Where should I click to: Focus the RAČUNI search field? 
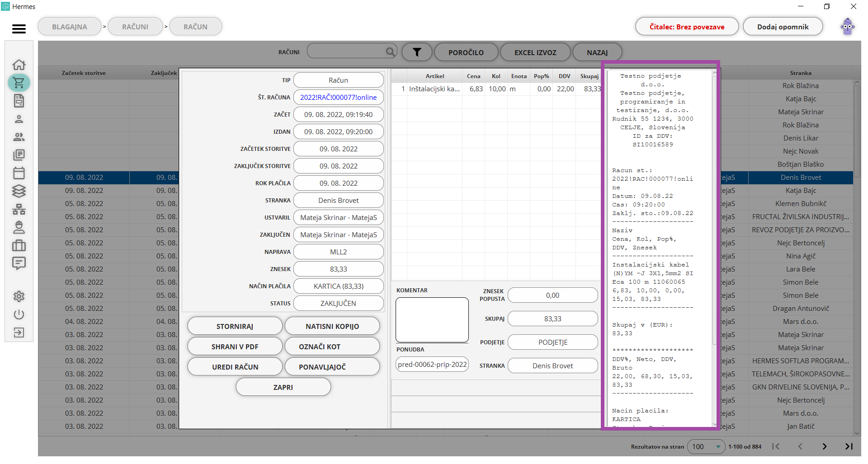point(352,52)
